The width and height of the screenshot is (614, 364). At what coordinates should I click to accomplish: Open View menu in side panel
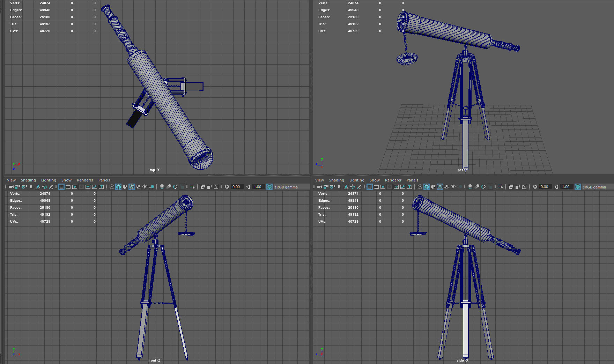point(320,180)
